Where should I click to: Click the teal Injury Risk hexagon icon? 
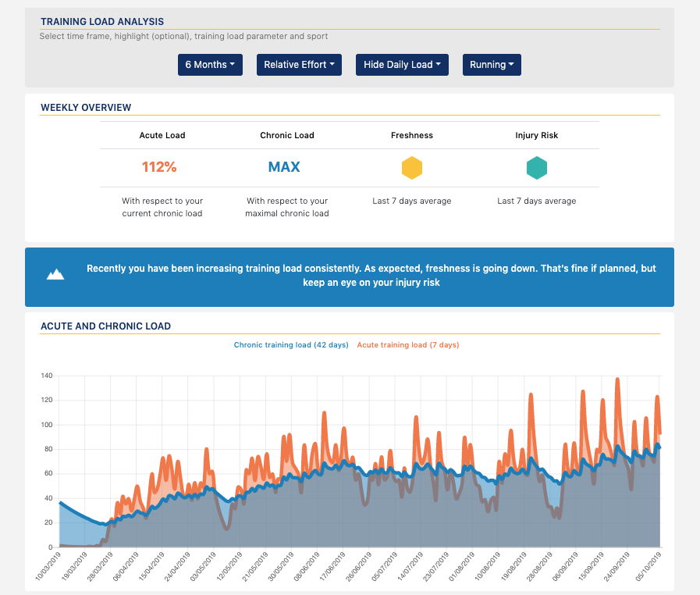pyautogui.click(x=537, y=168)
